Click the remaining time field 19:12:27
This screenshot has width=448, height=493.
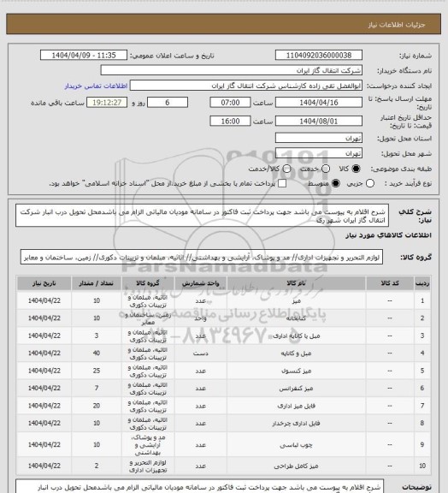coord(107,103)
